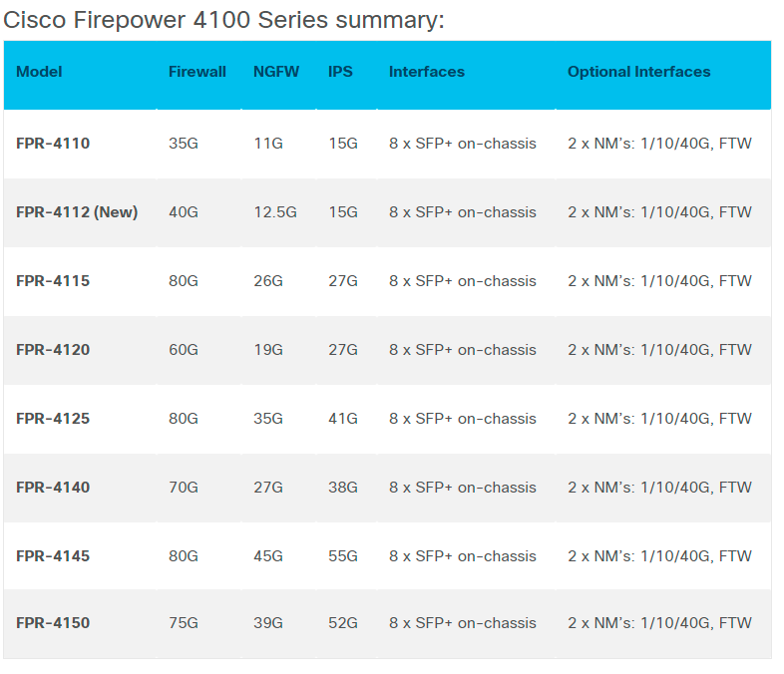
Task: Select the FPR-4110 model name
Action: tap(53, 144)
